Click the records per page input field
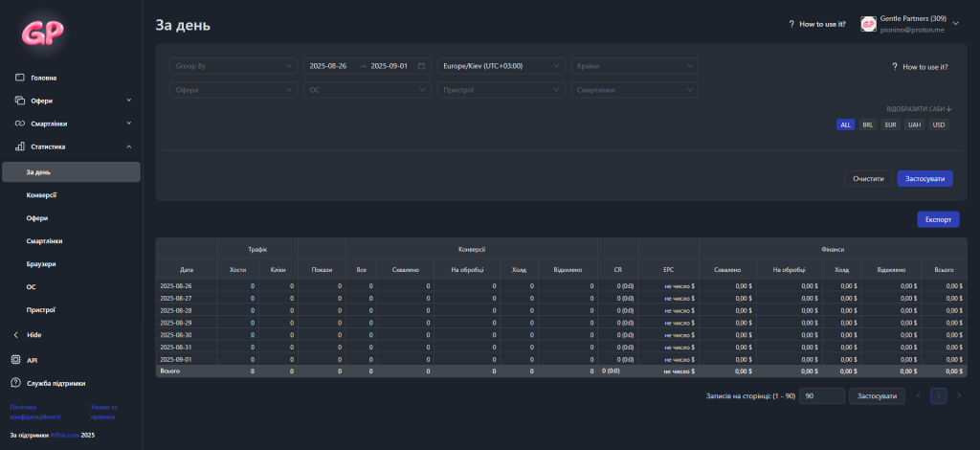Image resolution: width=980 pixels, height=450 pixels. point(822,395)
